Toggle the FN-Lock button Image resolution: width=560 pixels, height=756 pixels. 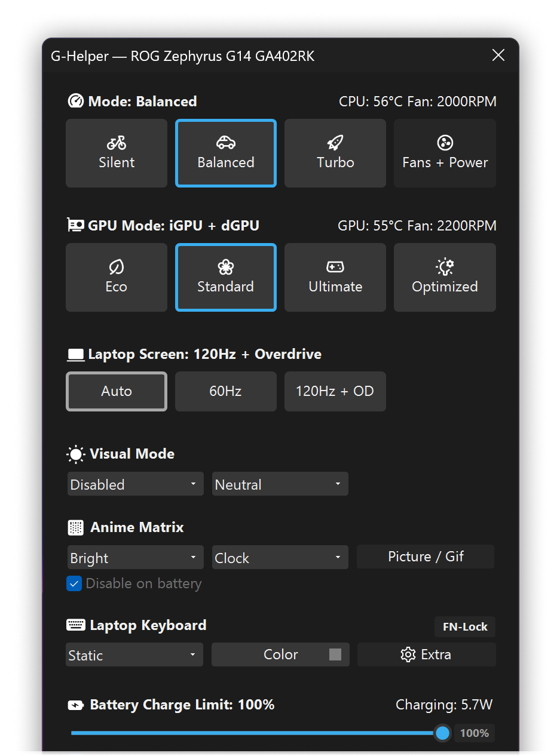tap(465, 627)
